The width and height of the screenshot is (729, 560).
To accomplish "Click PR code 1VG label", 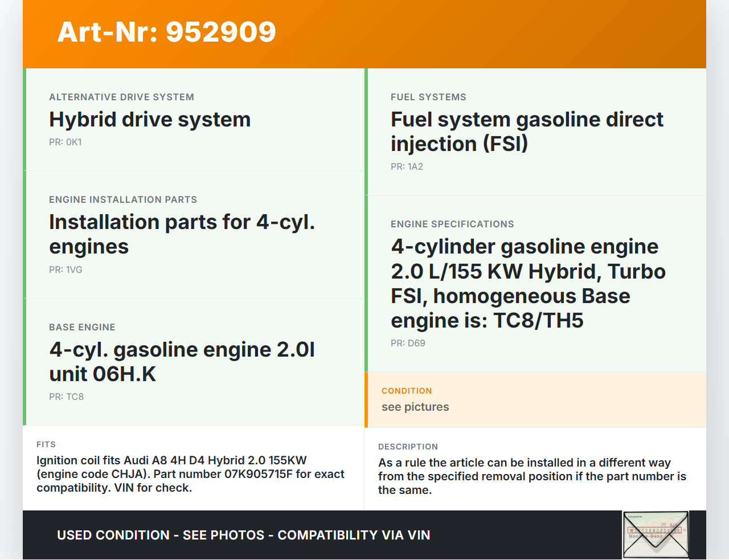I will 65,270.
